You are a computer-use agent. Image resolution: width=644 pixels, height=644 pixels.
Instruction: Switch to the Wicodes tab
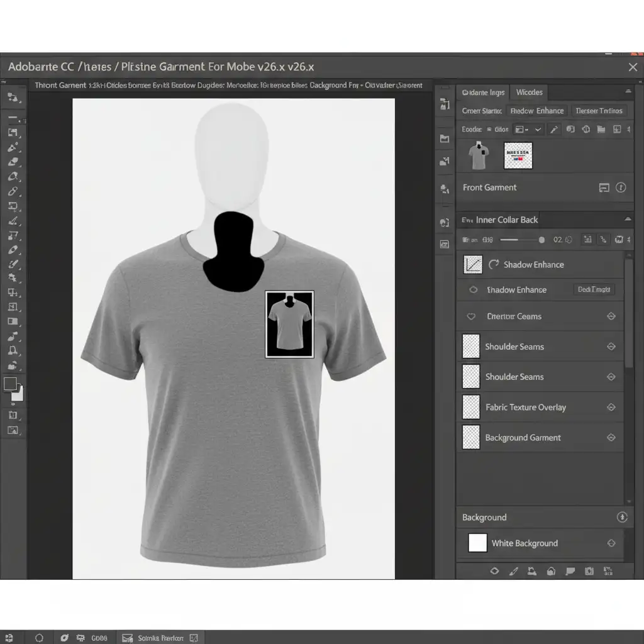tap(529, 92)
